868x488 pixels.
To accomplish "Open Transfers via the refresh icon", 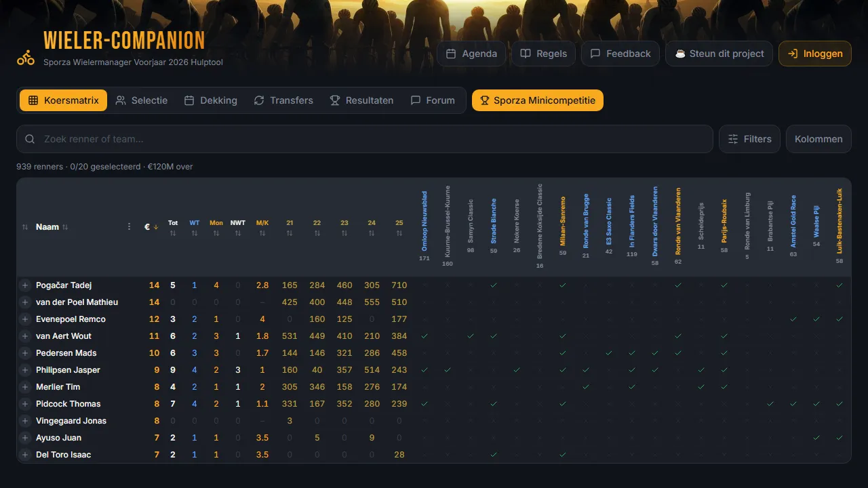I will coord(258,100).
